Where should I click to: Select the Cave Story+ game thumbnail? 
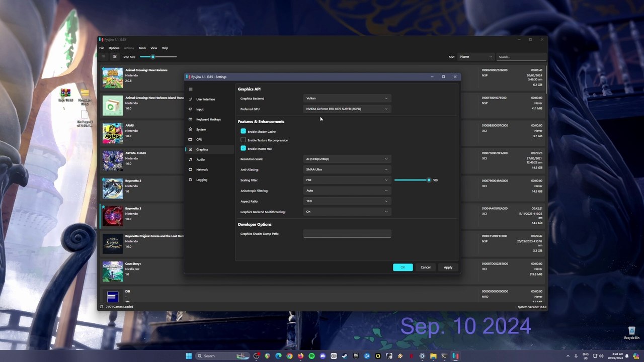coord(112,271)
